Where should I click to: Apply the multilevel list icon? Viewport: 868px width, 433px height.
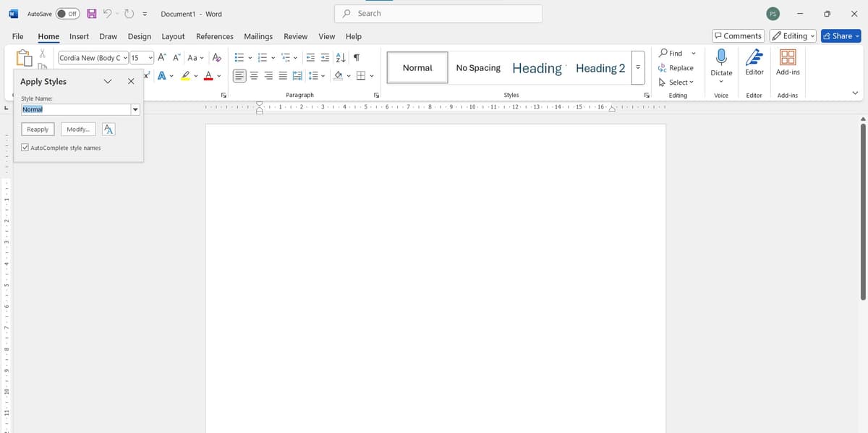(286, 57)
